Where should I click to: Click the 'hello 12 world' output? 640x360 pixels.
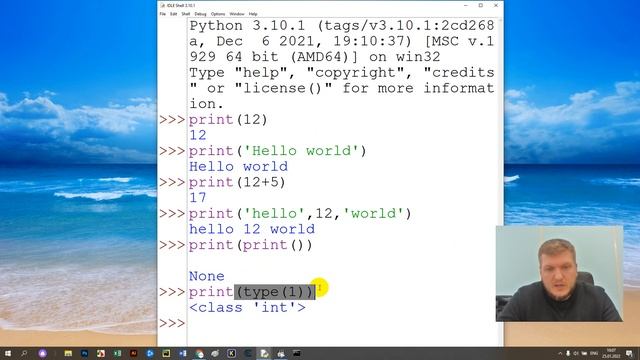pos(252,229)
